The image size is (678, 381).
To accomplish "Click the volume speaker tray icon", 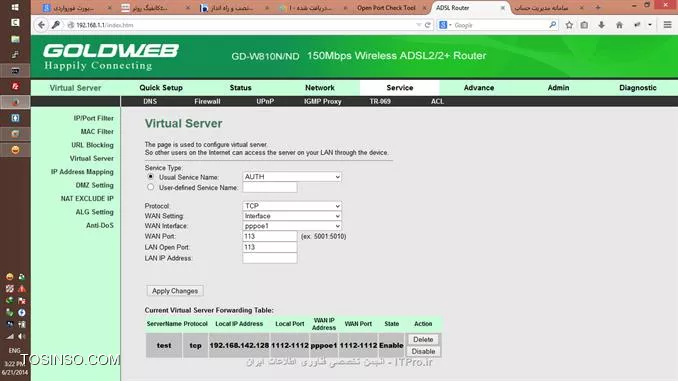I will point(21,336).
